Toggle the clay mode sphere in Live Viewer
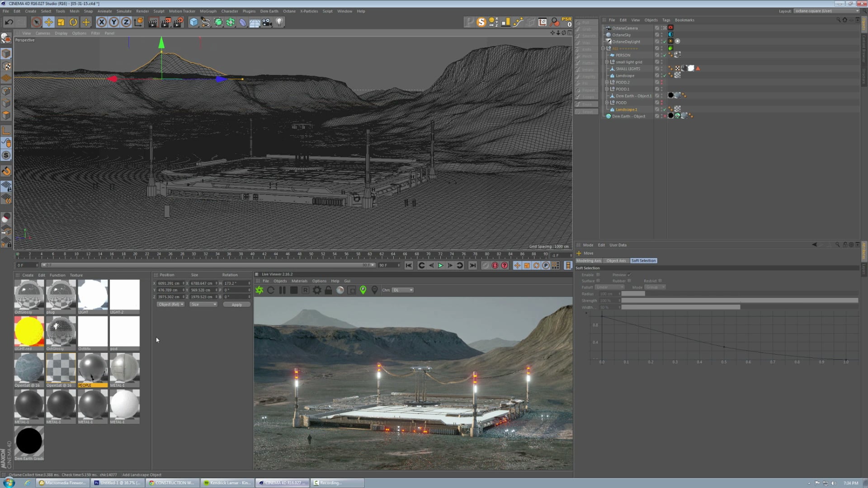 (340, 290)
